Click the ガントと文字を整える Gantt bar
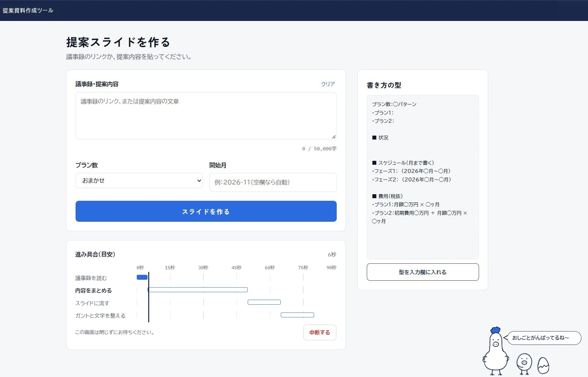This screenshot has width=588, height=377. pyautogui.click(x=297, y=315)
